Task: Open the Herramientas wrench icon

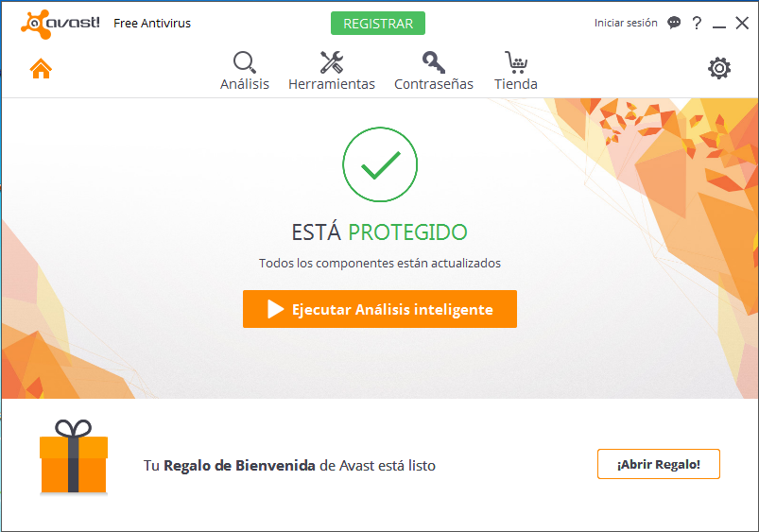Action: (x=332, y=62)
